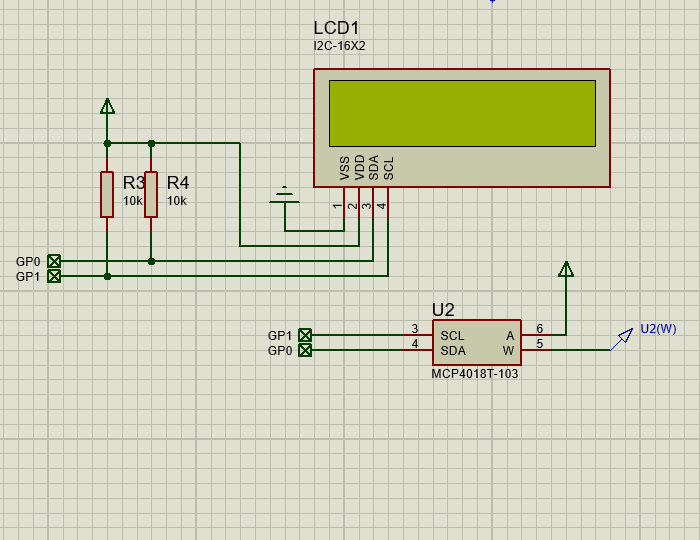Screen dimensions: 700x540
Task: Click the R4 reference label
Action: coord(178,183)
